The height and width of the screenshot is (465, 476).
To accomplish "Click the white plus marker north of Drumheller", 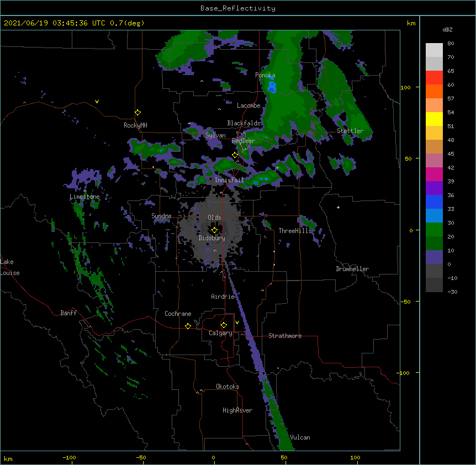I will click(338, 207).
